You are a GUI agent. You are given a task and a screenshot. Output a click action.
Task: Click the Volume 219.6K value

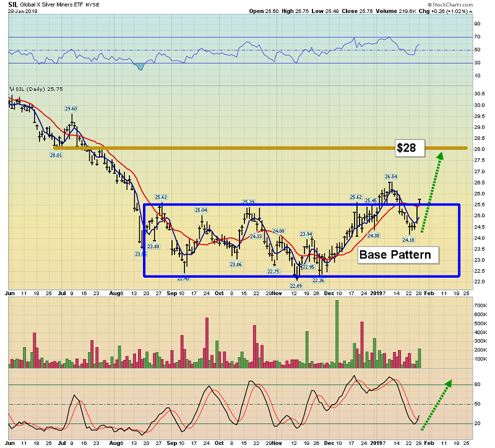(396, 11)
